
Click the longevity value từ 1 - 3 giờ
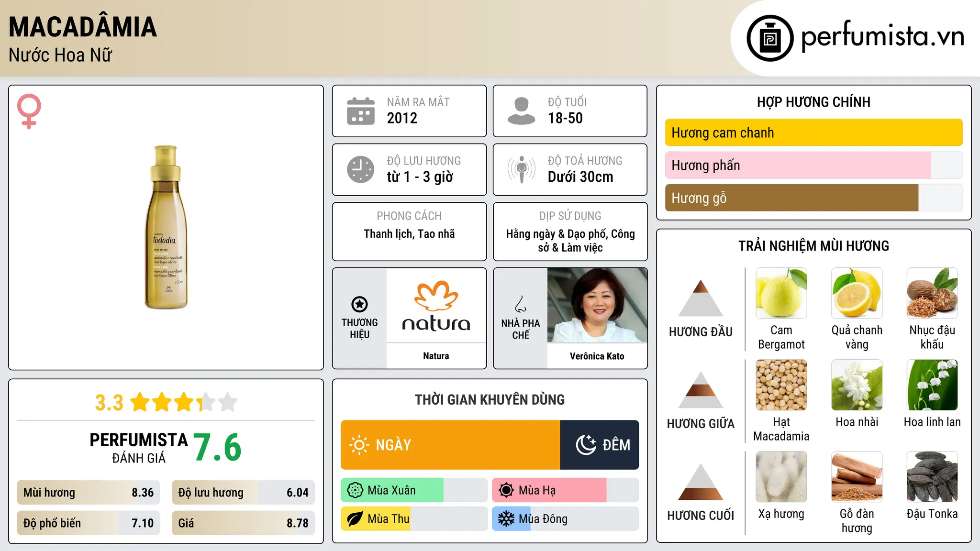[x=420, y=177]
